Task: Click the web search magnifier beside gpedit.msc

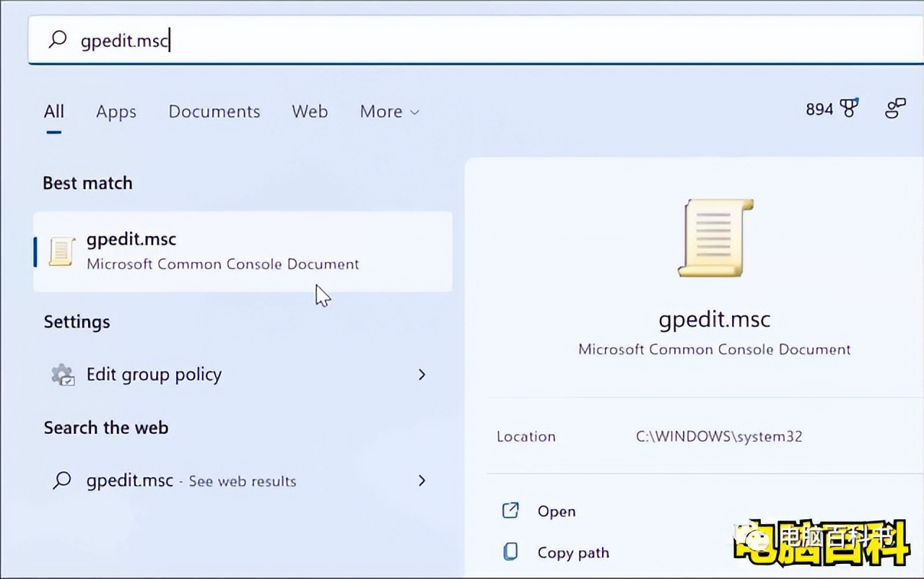Action: pyautogui.click(x=64, y=481)
